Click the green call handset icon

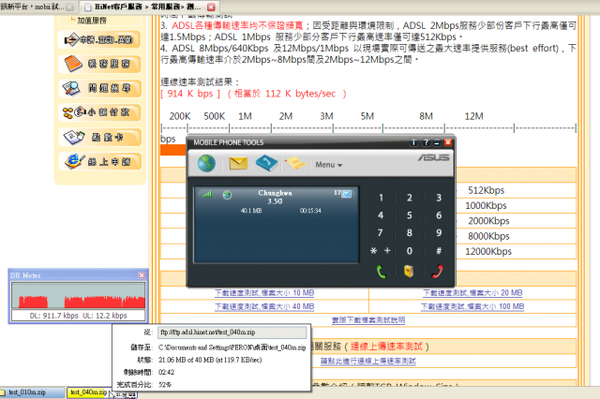(x=381, y=271)
